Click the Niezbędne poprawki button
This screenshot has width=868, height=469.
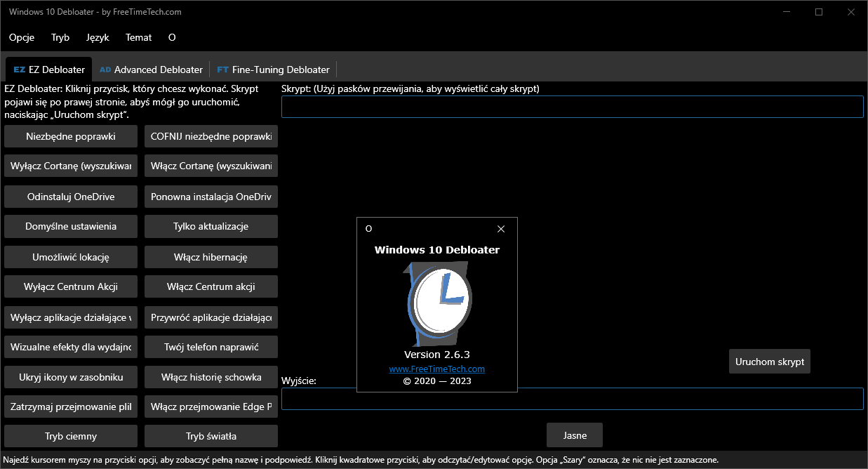[x=71, y=136]
